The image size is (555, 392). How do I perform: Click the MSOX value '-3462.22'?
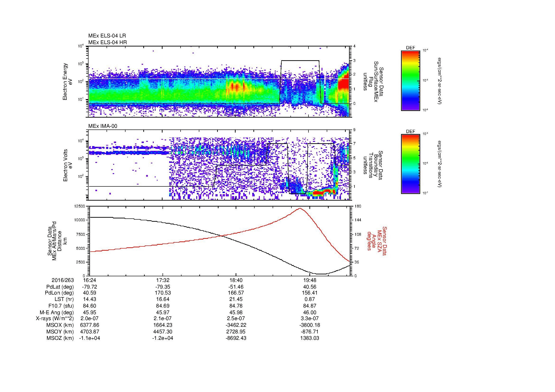pos(236,325)
